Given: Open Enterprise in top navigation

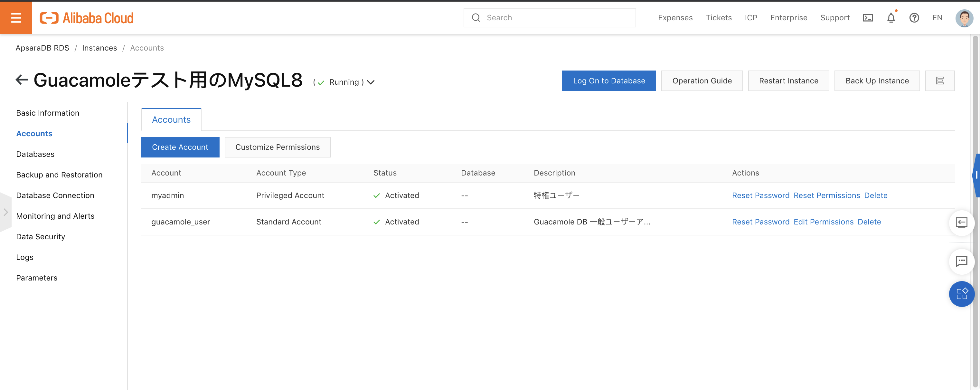Looking at the screenshot, I should pyautogui.click(x=789, y=18).
